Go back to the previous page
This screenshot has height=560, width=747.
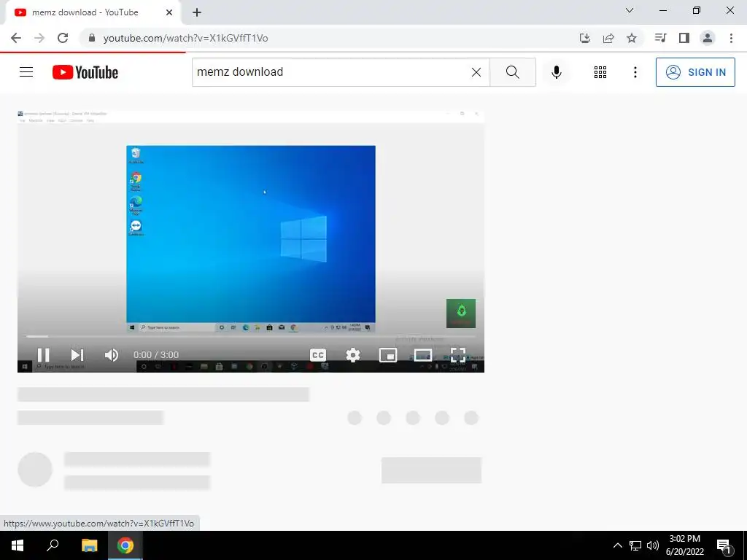pyautogui.click(x=16, y=38)
